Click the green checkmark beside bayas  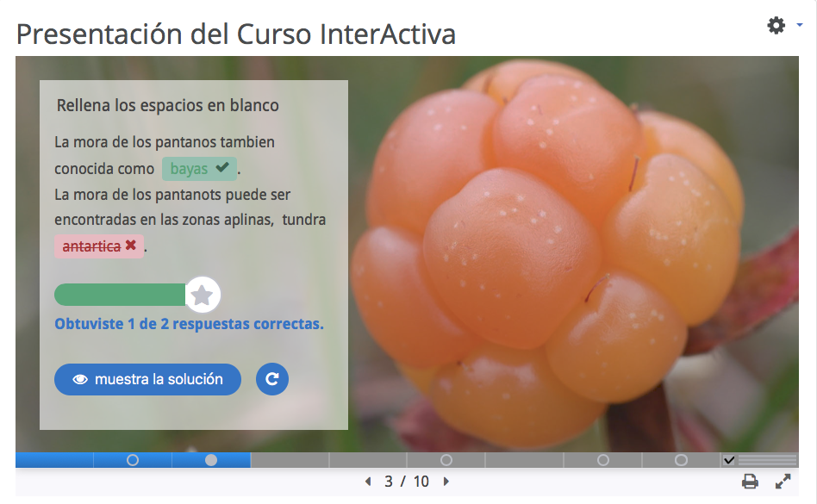point(222,168)
